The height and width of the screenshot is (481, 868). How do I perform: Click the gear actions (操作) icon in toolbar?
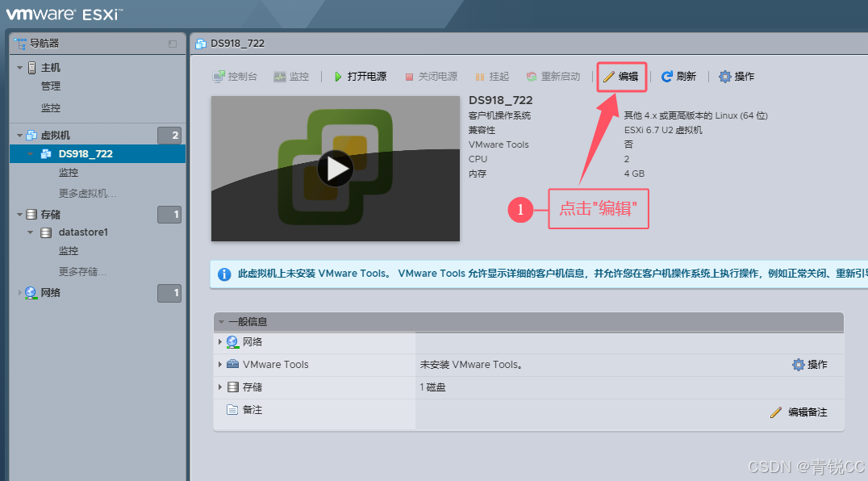(x=724, y=77)
